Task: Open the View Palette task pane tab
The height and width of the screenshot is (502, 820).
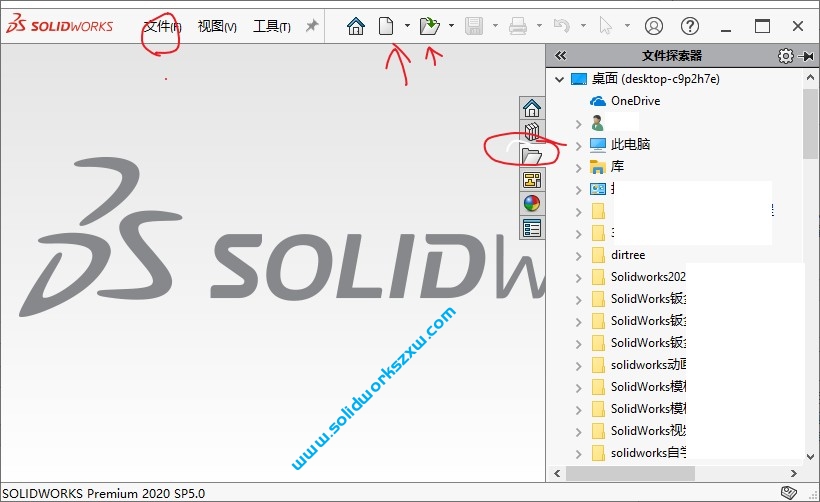Action: [532, 180]
